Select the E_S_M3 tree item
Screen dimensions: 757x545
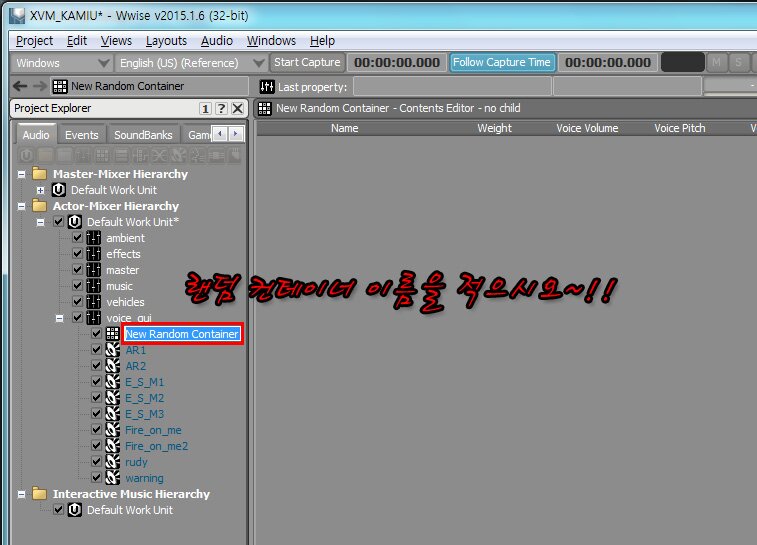(x=144, y=414)
